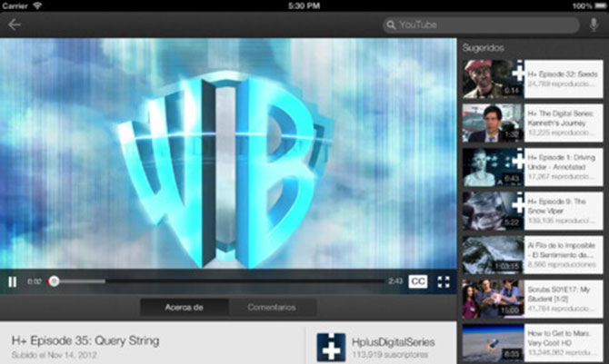Tap the video player with WB logo

[228, 153]
